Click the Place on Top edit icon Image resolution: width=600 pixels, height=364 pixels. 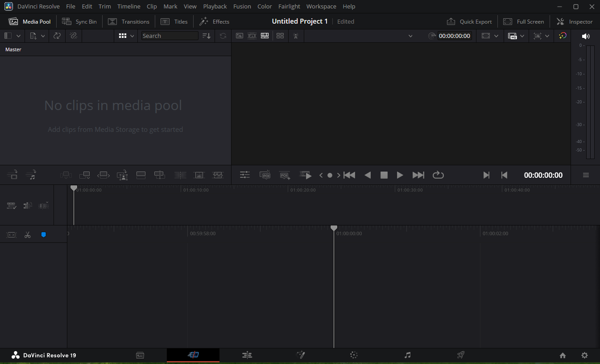(x=141, y=175)
